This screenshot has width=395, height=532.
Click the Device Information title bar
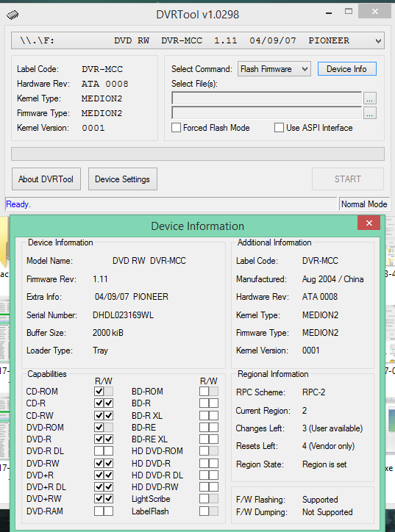[x=197, y=226]
